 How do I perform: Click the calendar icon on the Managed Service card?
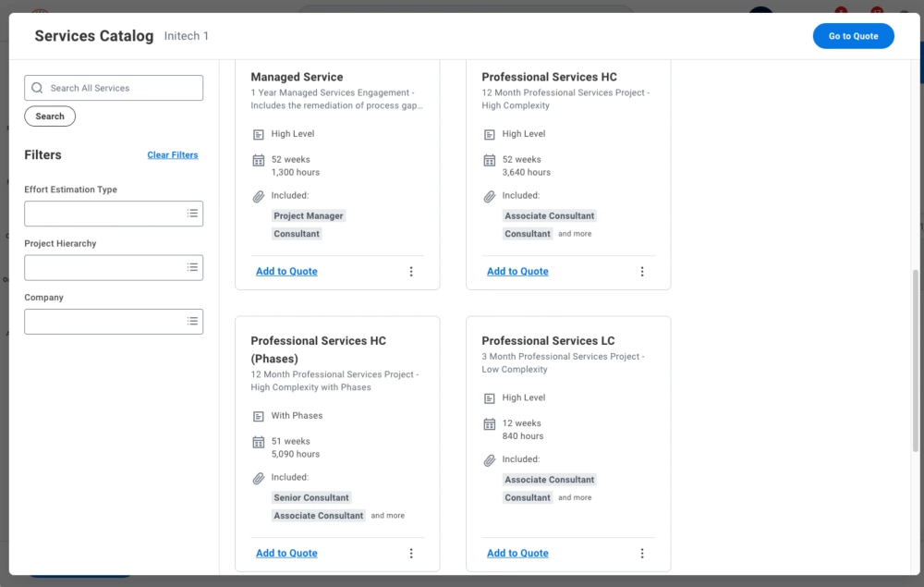(x=259, y=160)
